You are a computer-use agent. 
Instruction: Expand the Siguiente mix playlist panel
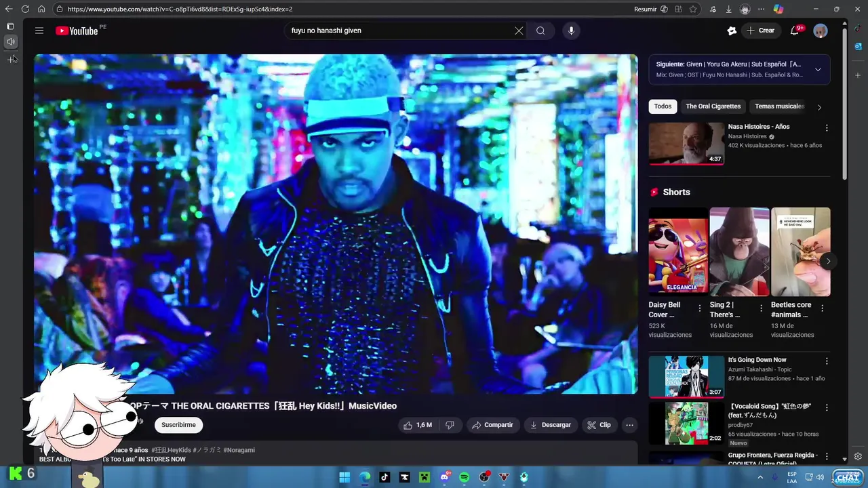click(818, 69)
